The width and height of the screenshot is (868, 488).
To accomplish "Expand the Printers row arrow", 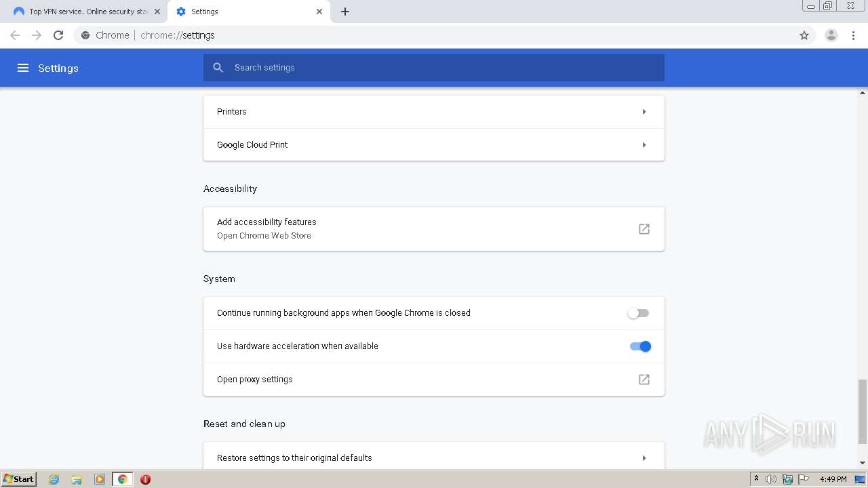I will [x=644, y=112].
